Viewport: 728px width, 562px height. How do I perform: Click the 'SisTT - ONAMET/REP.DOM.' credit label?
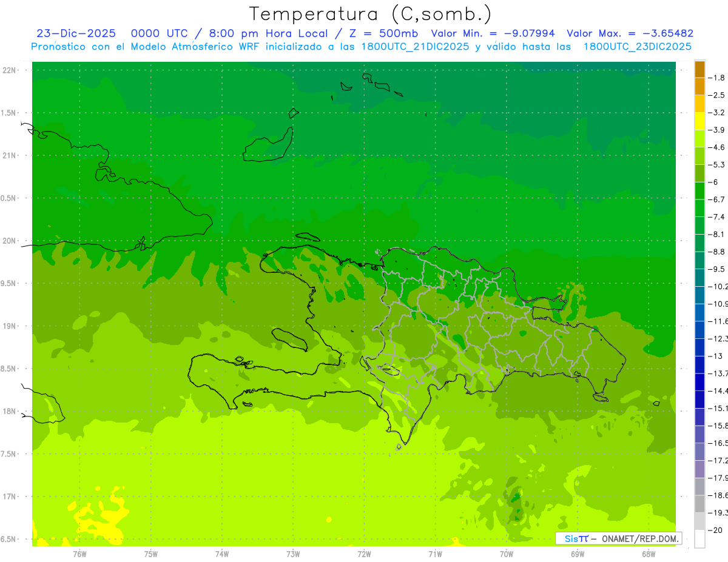tap(619, 538)
